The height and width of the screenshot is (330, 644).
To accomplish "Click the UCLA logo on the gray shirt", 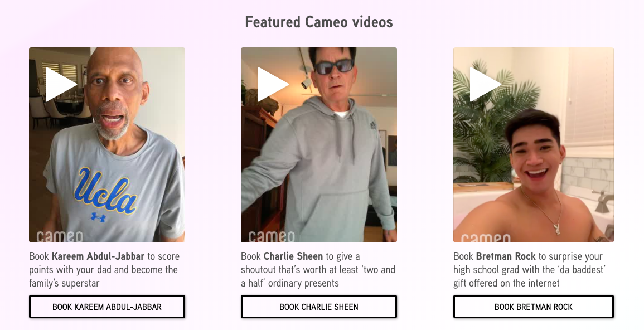I will [105, 191].
